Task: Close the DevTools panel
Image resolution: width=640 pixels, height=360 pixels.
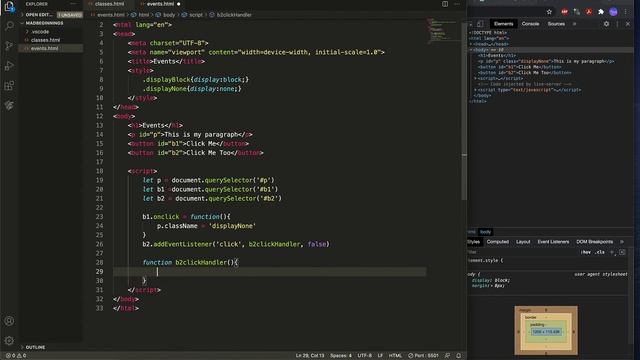Action: 628,24
